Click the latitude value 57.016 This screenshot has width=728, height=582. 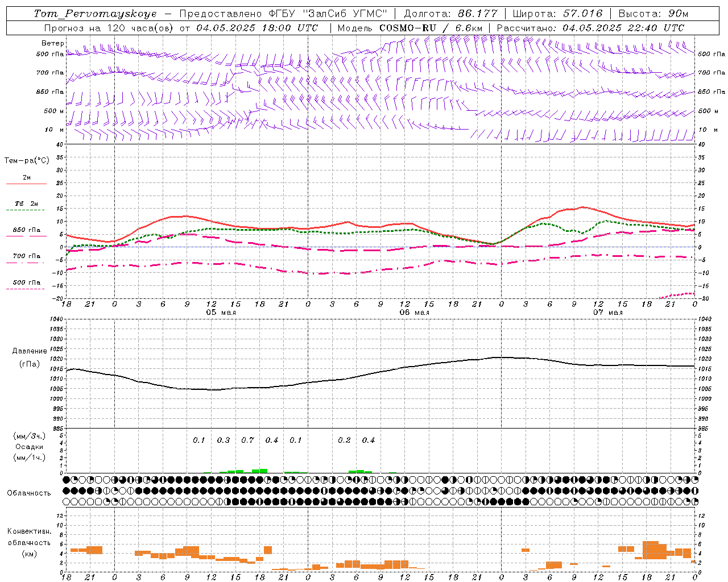coord(583,14)
